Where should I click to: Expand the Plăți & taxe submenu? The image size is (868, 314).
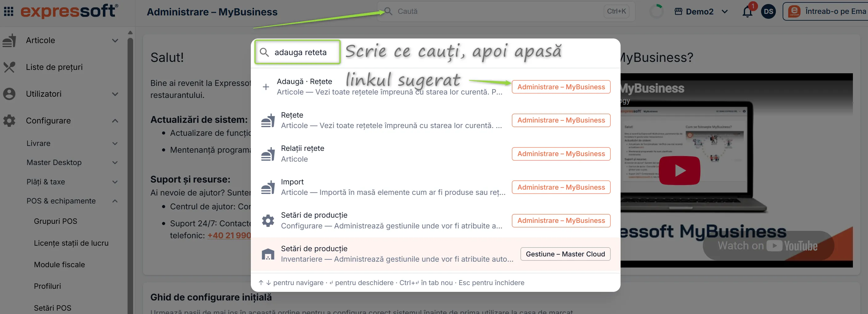(x=115, y=182)
